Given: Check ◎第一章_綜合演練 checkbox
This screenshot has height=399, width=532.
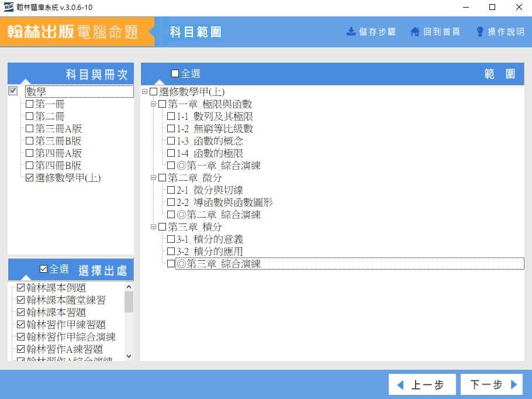Looking at the screenshot, I should 171,166.
